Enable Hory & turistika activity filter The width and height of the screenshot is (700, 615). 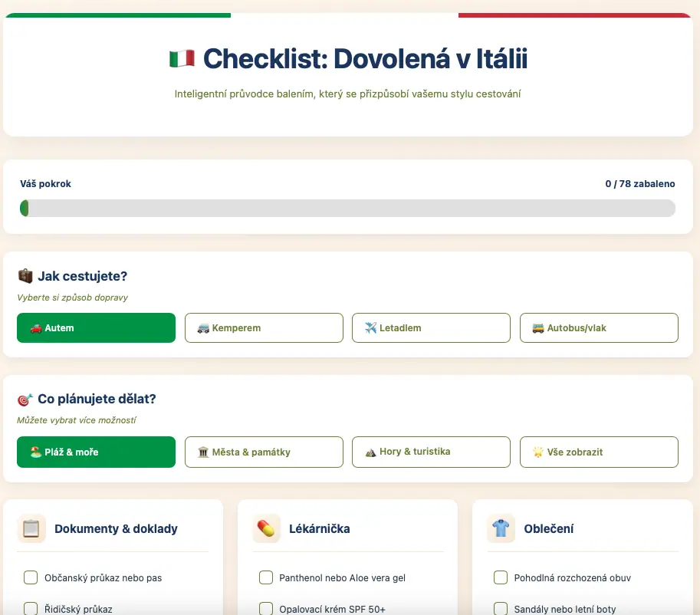431,452
